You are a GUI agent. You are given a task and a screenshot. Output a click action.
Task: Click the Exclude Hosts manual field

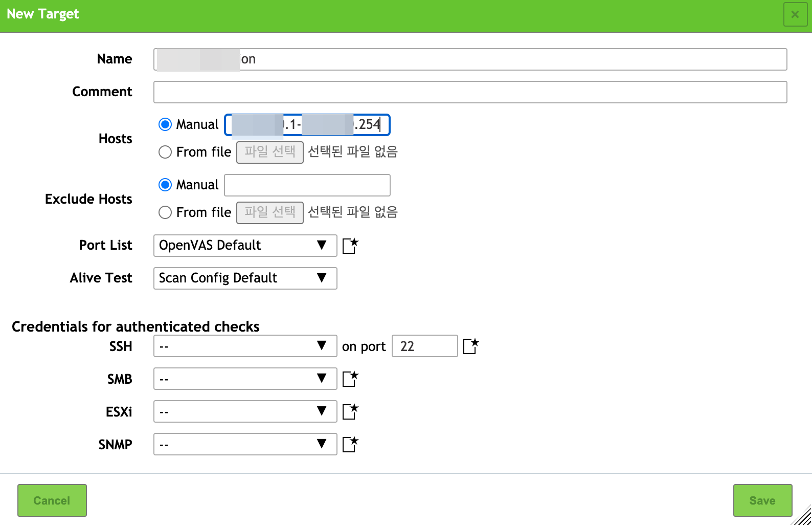(307, 185)
